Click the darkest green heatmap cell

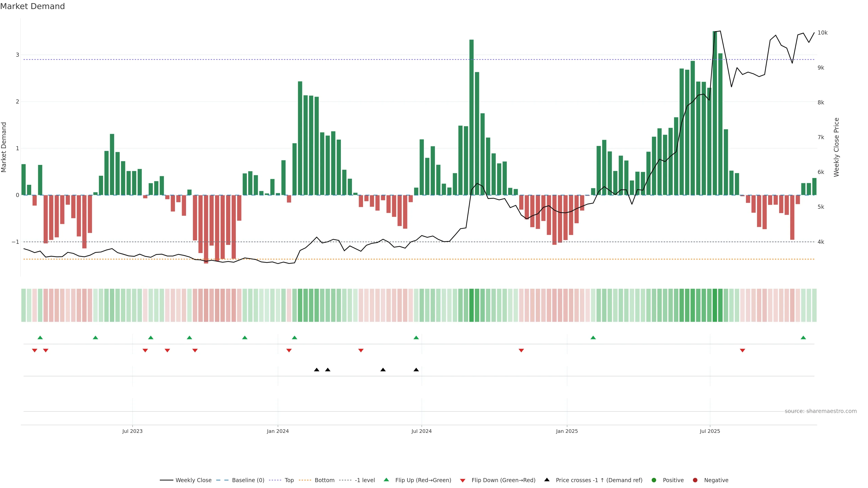click(x=715, y=305)
